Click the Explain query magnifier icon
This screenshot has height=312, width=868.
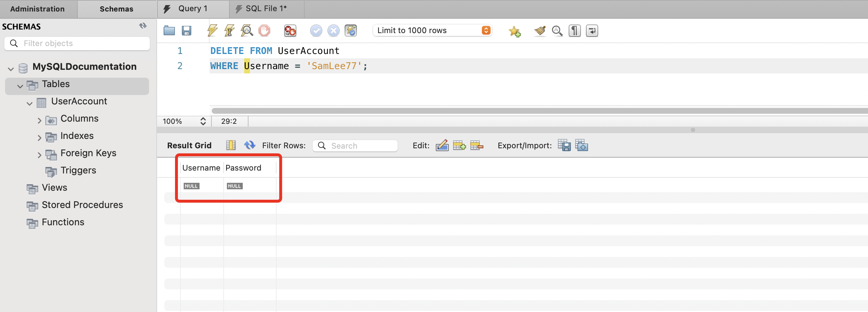247,31
